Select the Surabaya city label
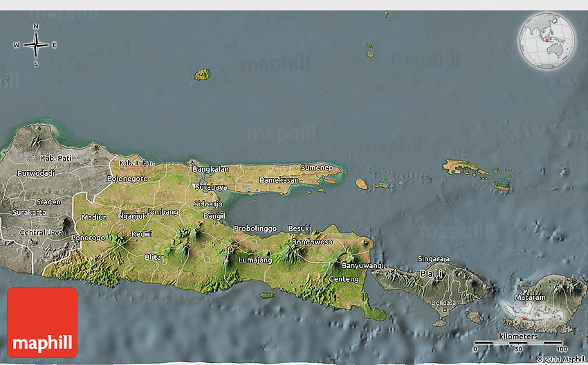This screenshot has width=588, height=365. (211, 187)
